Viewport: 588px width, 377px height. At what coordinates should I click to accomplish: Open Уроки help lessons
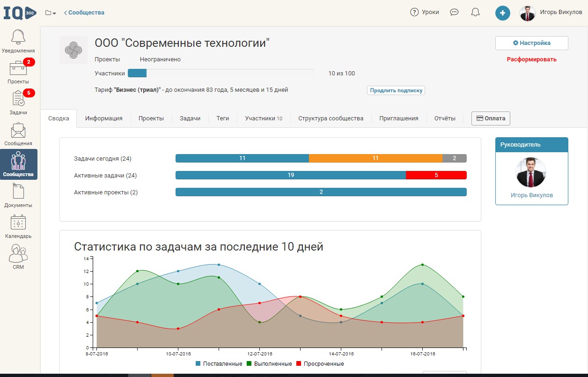click(425, 13)
